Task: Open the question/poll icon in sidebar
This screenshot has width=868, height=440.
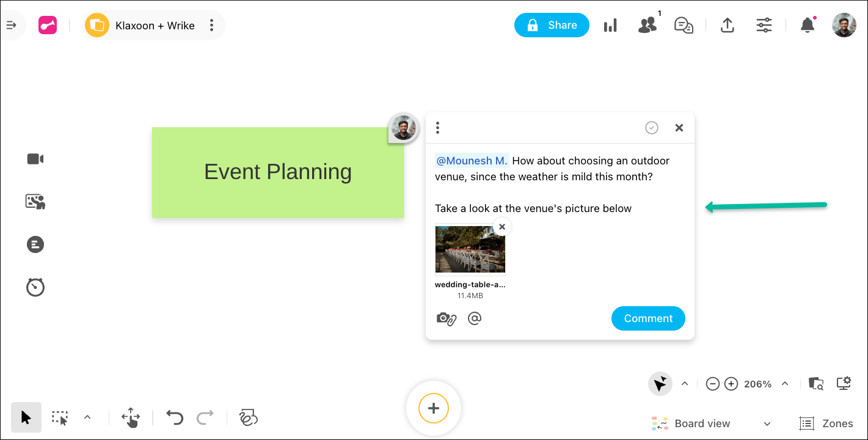Action: 35,244
